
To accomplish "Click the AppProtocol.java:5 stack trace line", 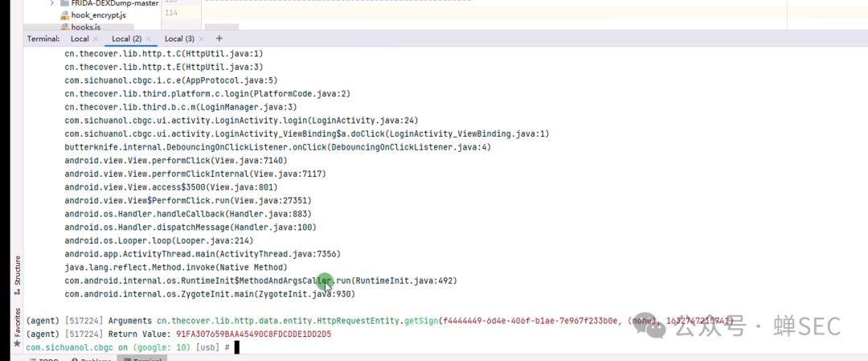I will pos(171,80).
